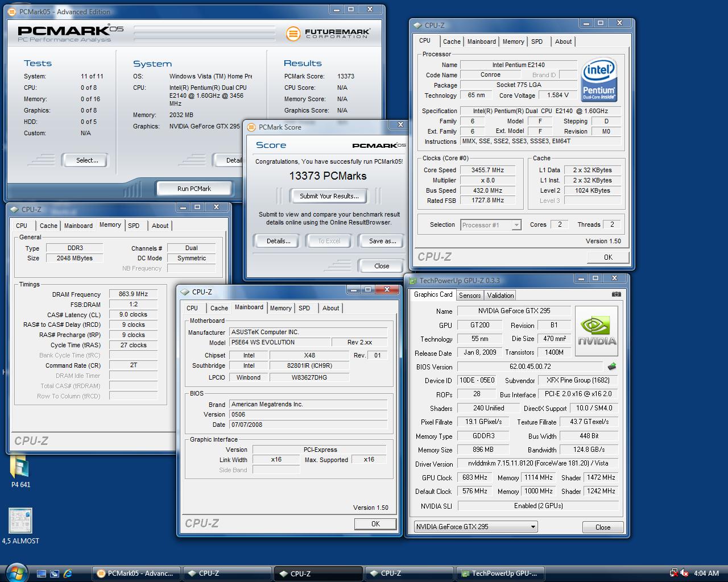Click the Run PCMark button
The height and width of the screenshot is (582, 728).
pos(194,189)
